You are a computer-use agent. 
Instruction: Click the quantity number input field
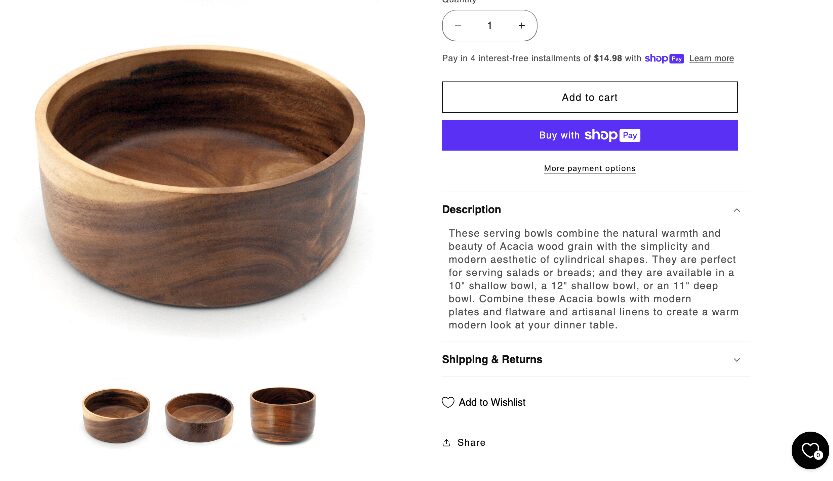490,26
